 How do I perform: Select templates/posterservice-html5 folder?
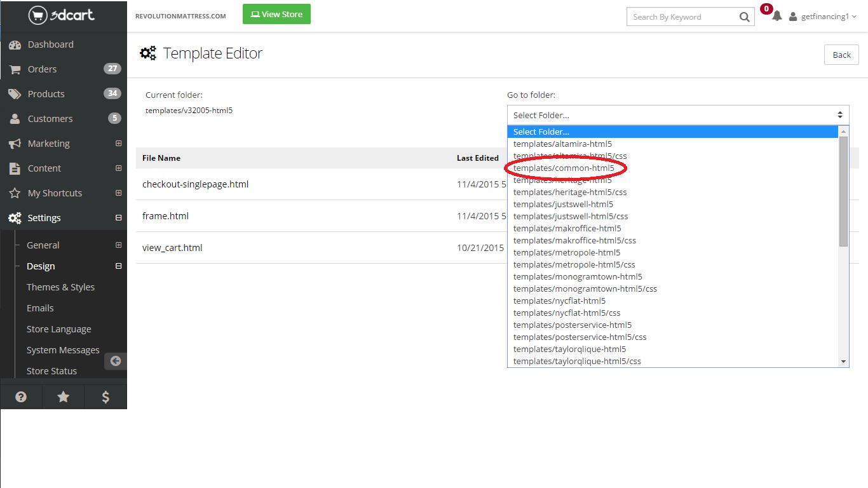coord(573,325)
